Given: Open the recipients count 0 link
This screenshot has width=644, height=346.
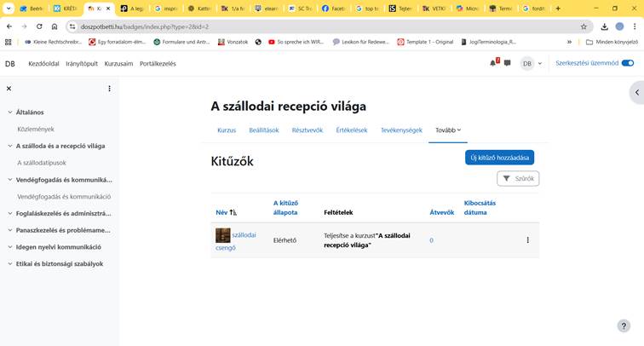Looking at the screenshot, I should tap(431, 240).
